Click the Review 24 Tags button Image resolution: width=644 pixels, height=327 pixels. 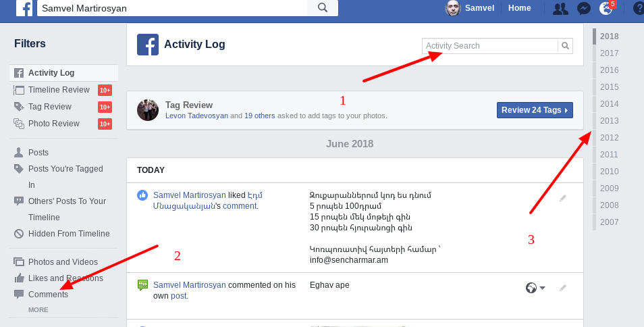pos(535,110)
